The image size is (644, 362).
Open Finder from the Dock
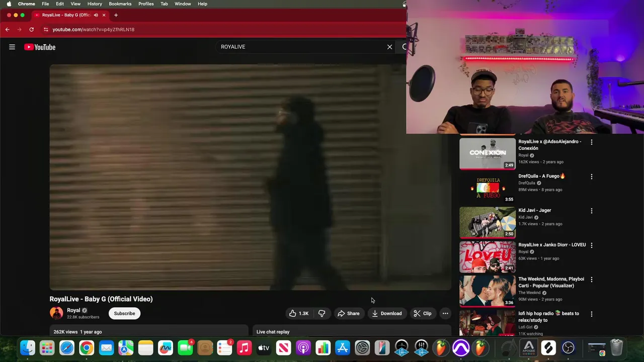point(28,347)
